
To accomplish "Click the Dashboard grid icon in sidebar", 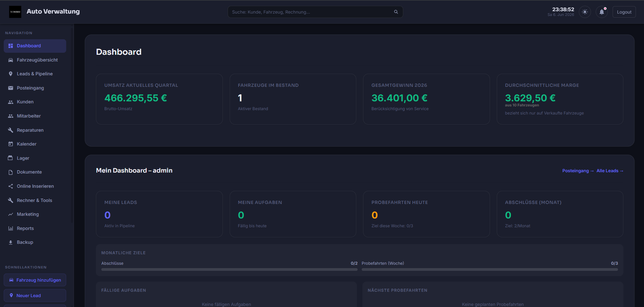I will coord(11,46).
